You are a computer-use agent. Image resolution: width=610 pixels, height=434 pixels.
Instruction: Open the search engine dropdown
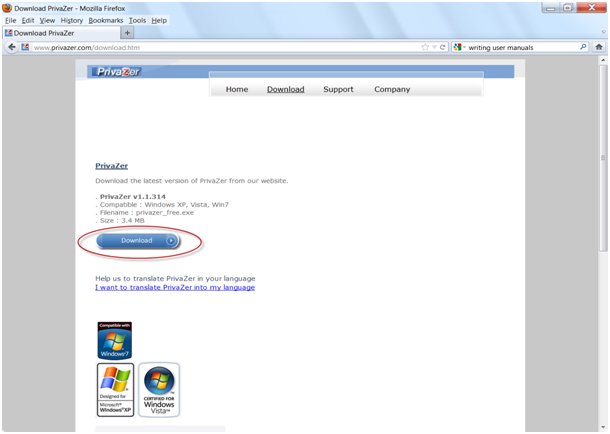coord(460,47)
